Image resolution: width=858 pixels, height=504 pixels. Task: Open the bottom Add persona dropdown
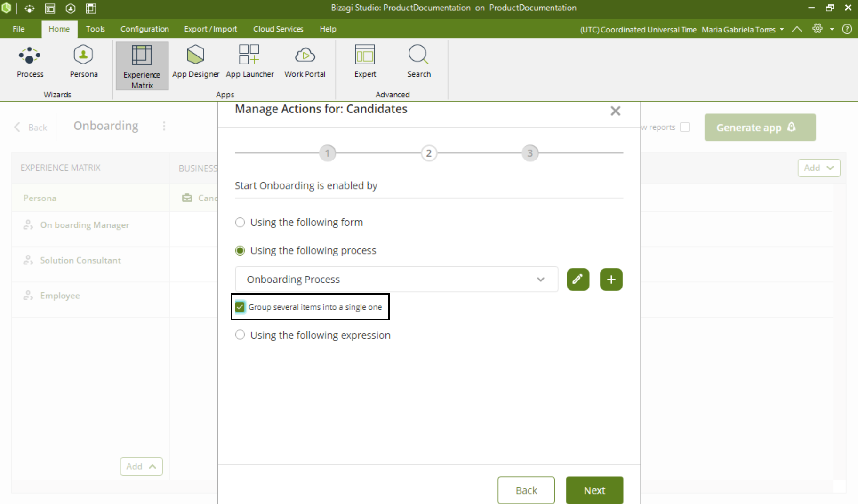tap(141, 466)
